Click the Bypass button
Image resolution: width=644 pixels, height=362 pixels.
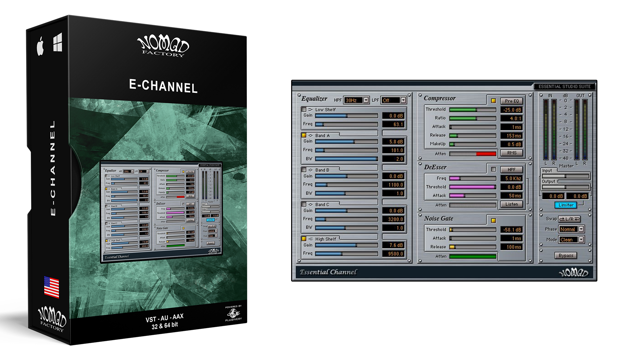[x=566, y=255]
